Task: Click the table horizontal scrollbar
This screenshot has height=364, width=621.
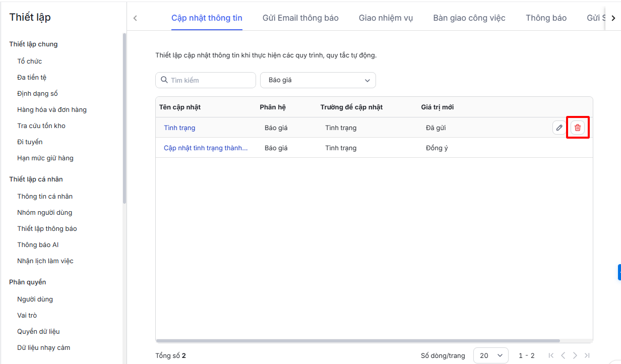Action: click(358, 341)
